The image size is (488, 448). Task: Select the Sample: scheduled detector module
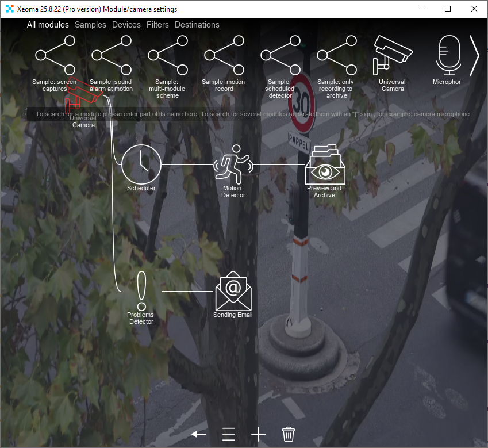click(280, 55)
